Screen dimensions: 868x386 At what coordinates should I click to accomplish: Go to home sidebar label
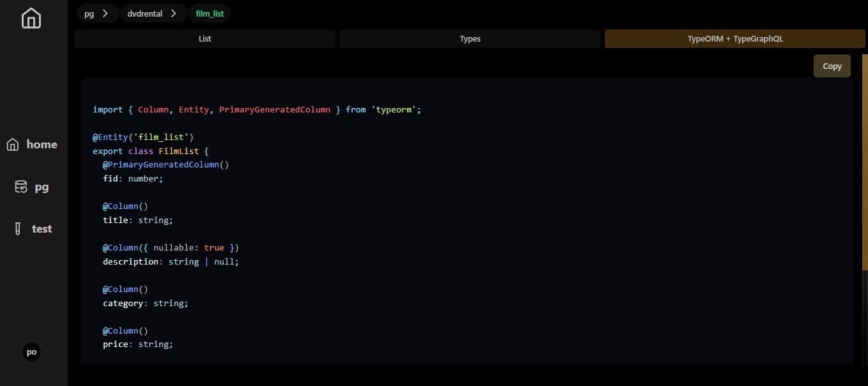click(42, 144)
